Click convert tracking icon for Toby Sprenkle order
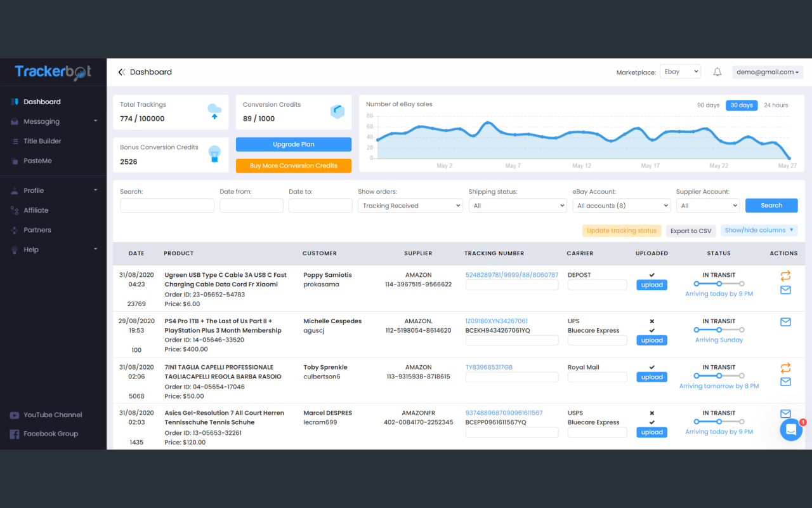 pos(785,368)
